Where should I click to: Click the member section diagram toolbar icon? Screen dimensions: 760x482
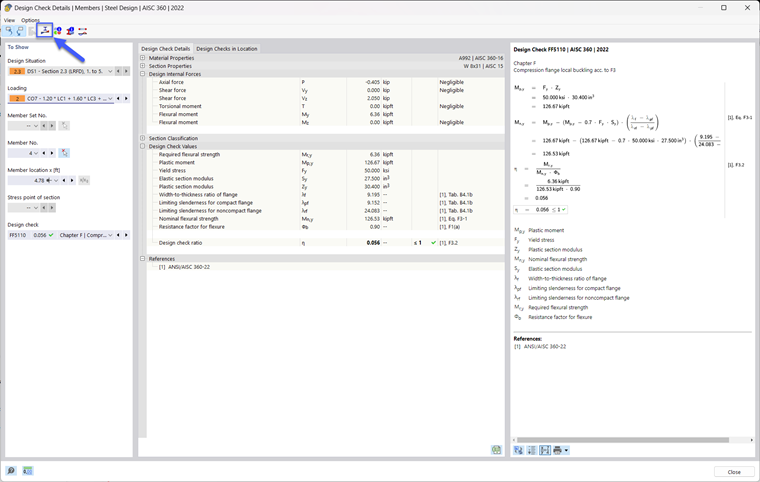click(45, 31)
